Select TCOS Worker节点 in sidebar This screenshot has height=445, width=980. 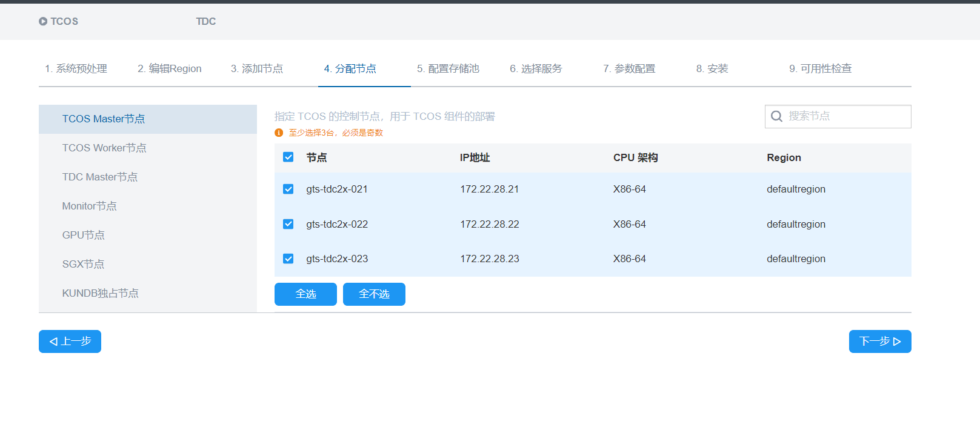click(148, 148)
